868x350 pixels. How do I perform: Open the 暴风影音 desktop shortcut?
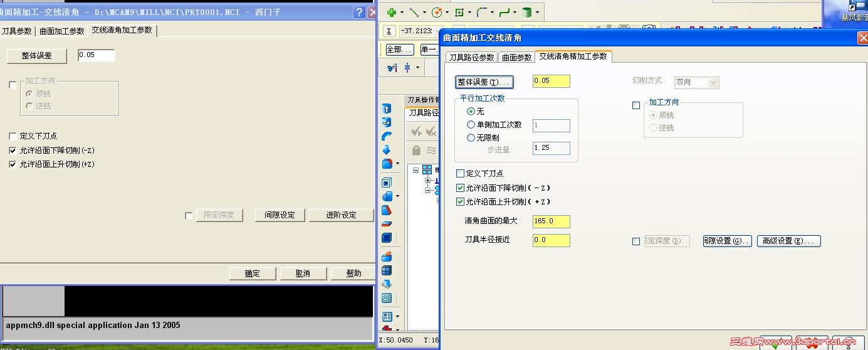(854, 11)
